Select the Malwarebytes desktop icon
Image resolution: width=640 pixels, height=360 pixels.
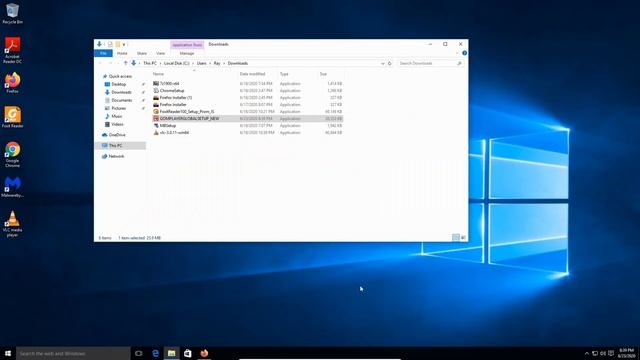coord(12,187)
